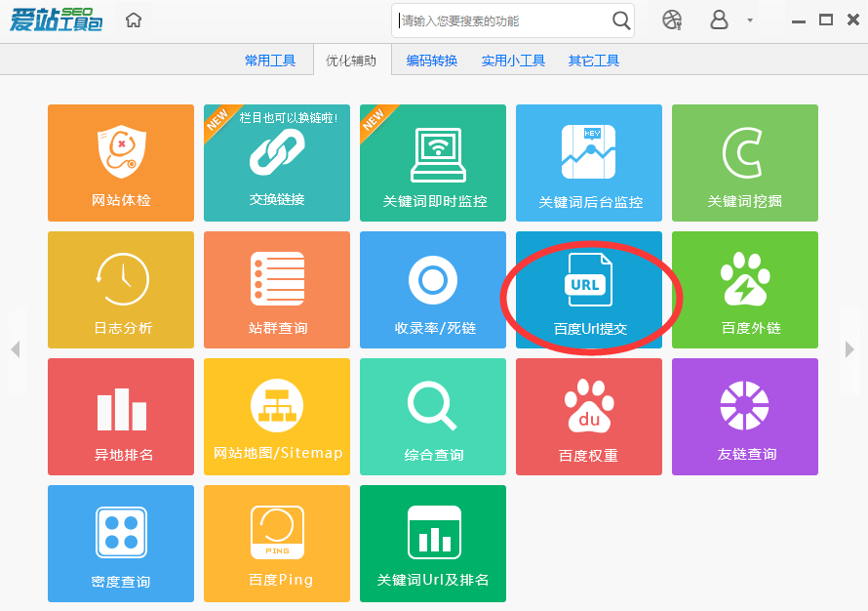Image resolution: width=868 pixels, height=611 pixels.
Task: Show previous tools via left carousel arrow
Action: click(17, 349)
